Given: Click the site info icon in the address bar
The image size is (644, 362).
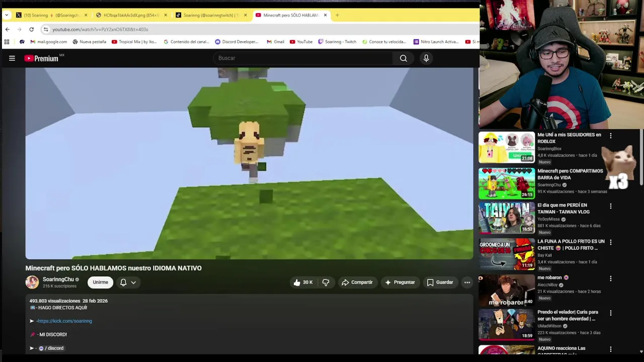Looking at the screenshot, I should pyautogui.click(x=46, y=30).
